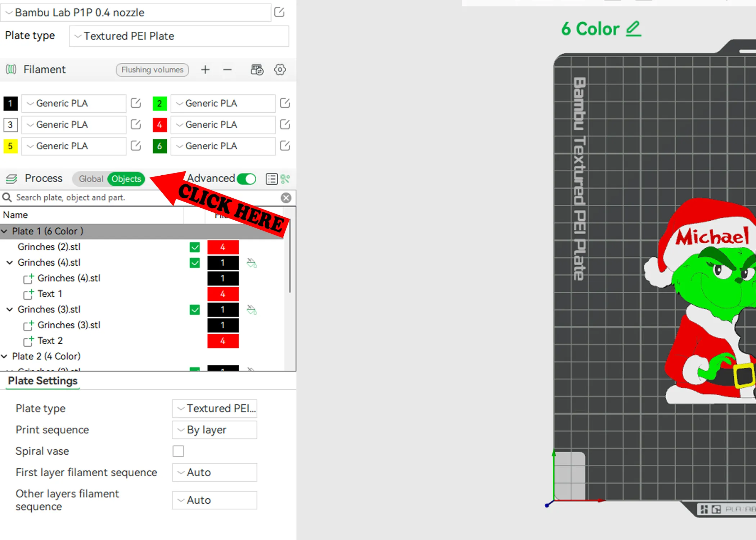Click the bright green filament 2 swatch
Image resolution: width=756 pixels, height=540 pixels.
(x=159, y=103)
